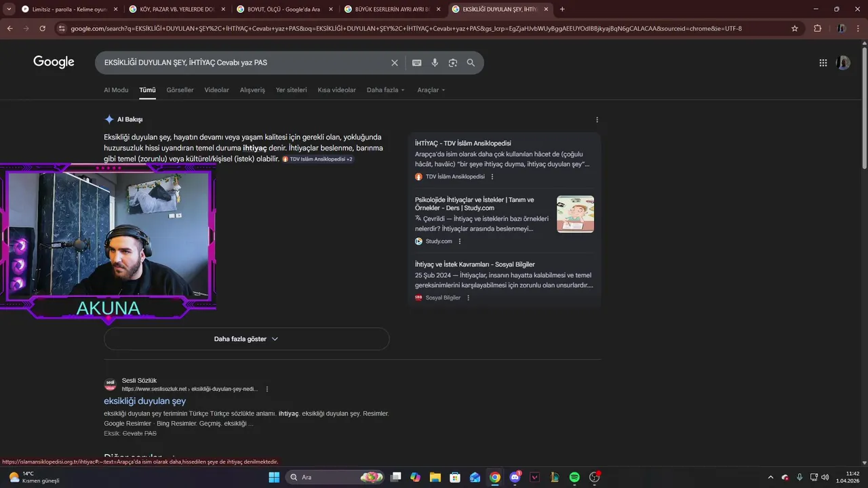Open three-dot menu beside Sosyal Bilgiler source

[x=468, y=298]
